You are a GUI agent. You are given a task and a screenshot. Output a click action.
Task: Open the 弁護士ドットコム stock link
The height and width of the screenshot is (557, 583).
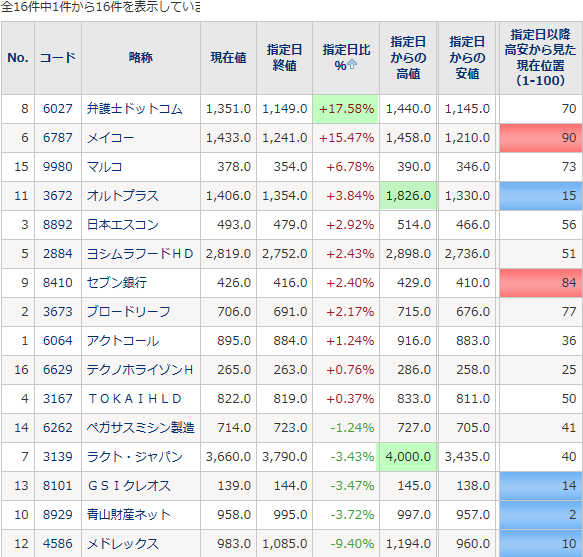tap(135, 109)
